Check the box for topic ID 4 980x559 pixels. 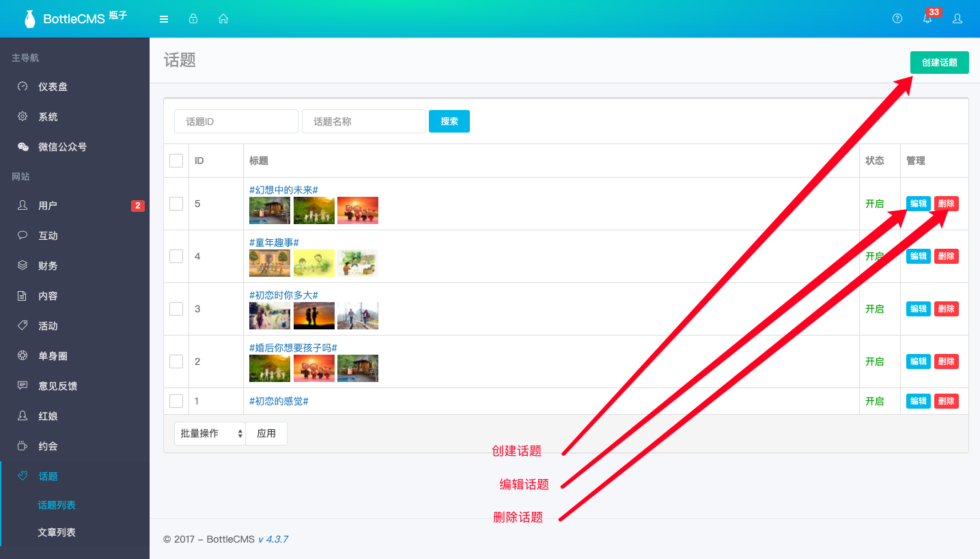[176, 256]
